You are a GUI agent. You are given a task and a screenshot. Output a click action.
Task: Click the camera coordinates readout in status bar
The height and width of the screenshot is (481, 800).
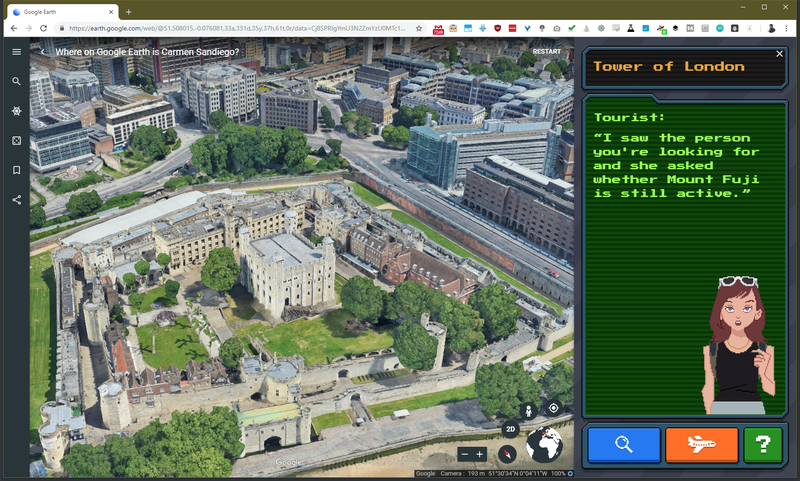(496, 473)
